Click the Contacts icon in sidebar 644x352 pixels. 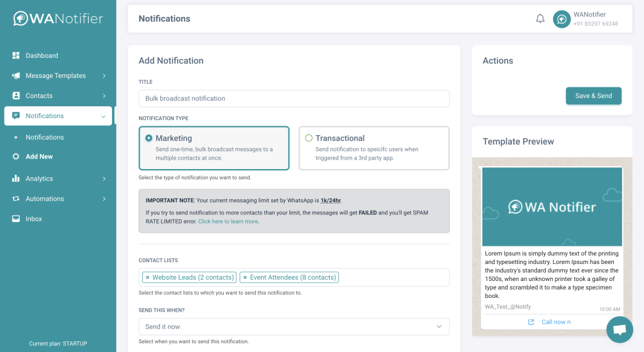click(16, 96)
